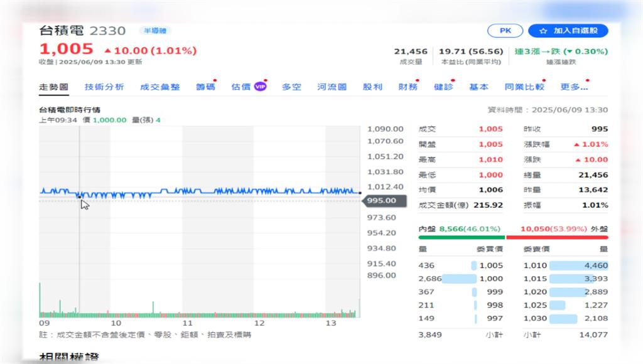Click 振幅 1.01% value
The height and width of the screenshot is (364, 643).
595,205
